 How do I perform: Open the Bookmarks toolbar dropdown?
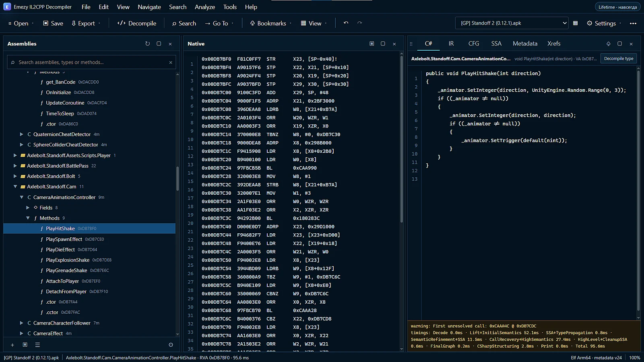(x=270, y=23)
